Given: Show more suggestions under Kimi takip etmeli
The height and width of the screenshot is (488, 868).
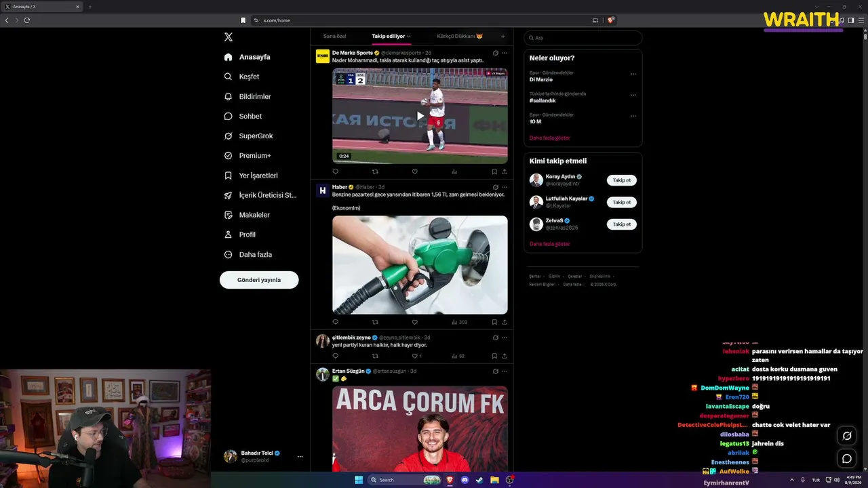Looking at the screenshot, I should point(550,243).
